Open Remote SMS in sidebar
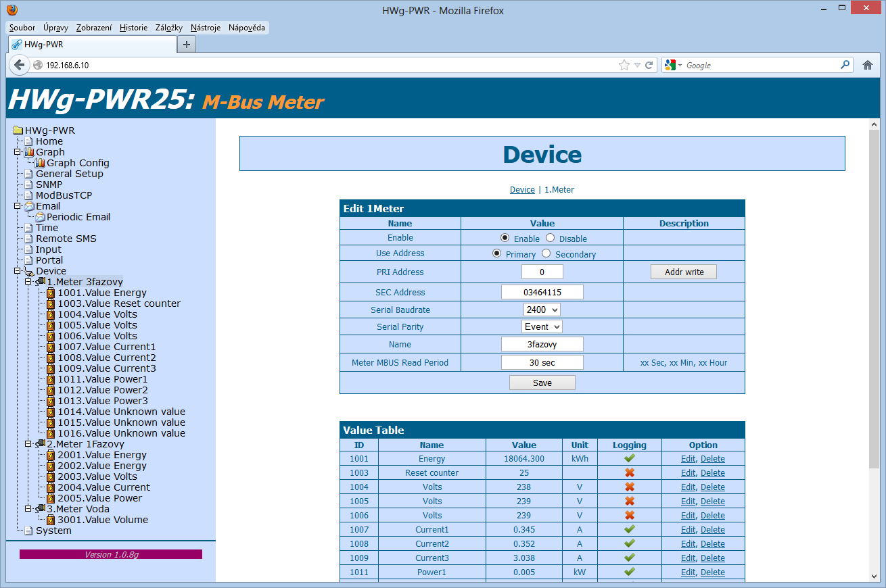The height and width of the screenshot is (588, 886). pos(66,239)
